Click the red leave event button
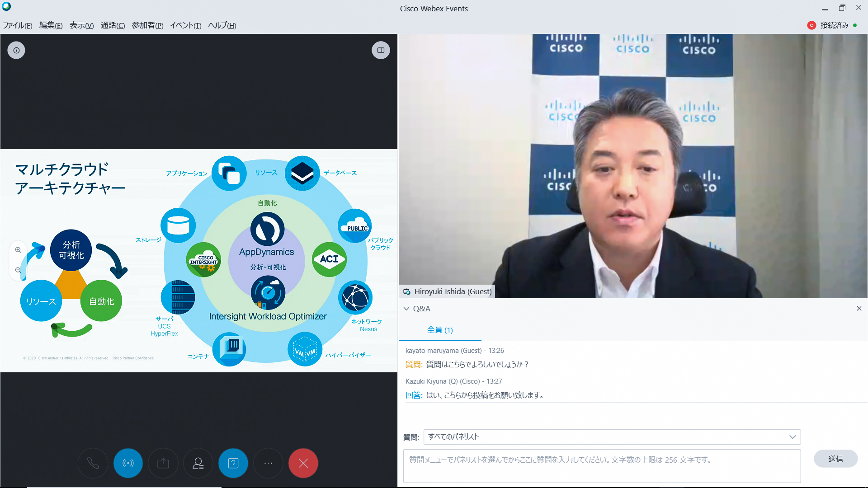Viewport: 868px width, 488px height. pyautogui.click(x=303, y=463)
